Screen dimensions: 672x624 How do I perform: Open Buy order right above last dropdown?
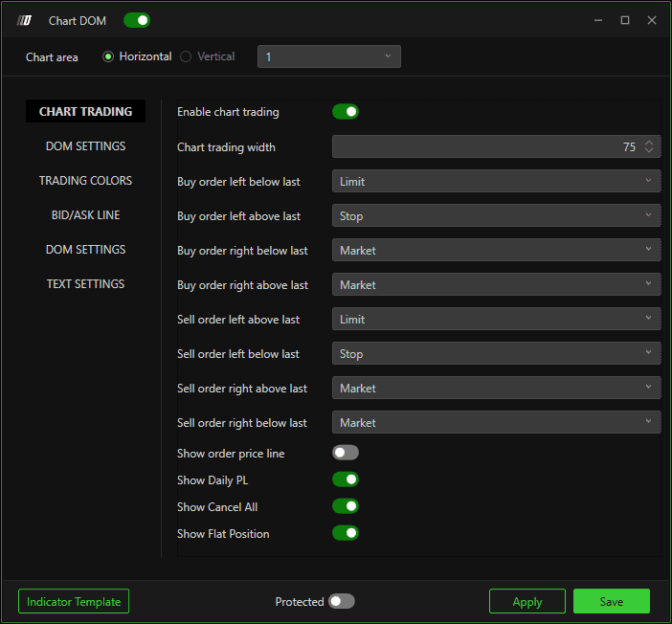pyautogui.click(x=496, y=284)
